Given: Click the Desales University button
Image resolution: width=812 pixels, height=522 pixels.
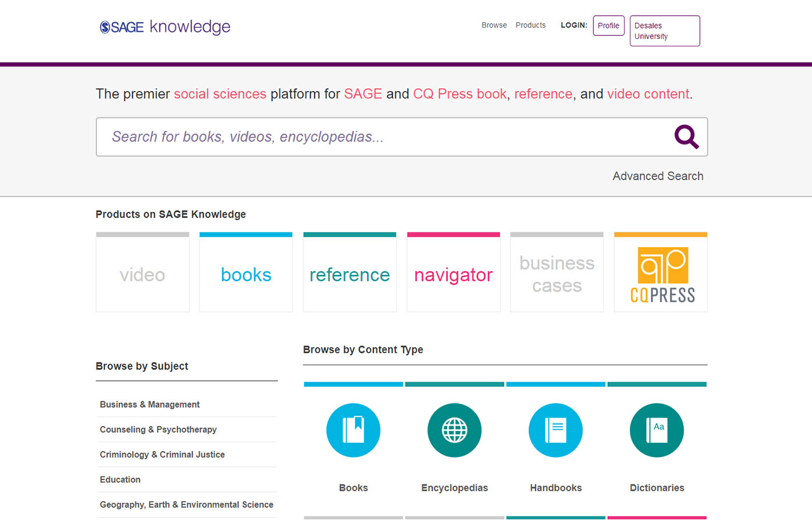Looking at the screenshot, I should pyautogui.click(x=665, y=31).
